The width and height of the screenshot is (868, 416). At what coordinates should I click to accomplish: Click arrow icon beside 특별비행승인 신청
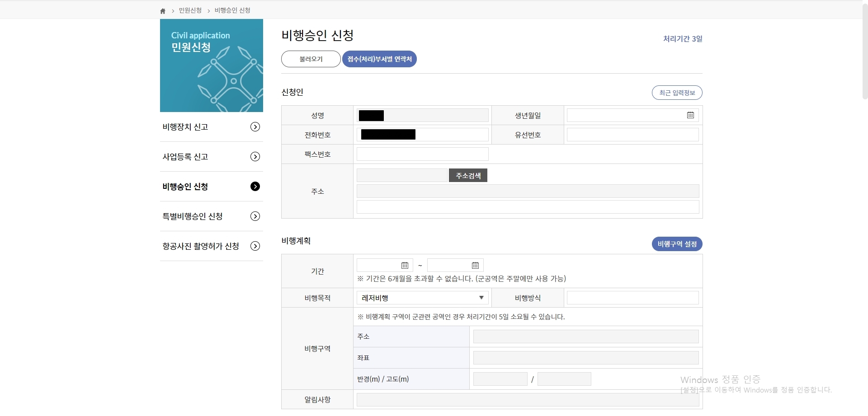[x=255, y=216]
